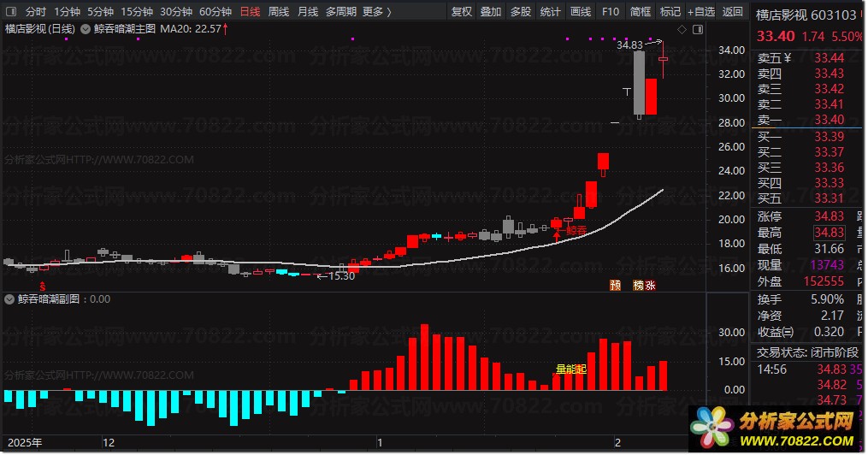Screen dimensions: 868x455
Task: Click the 卖一 price 33.40
Action: coord(829,120)
